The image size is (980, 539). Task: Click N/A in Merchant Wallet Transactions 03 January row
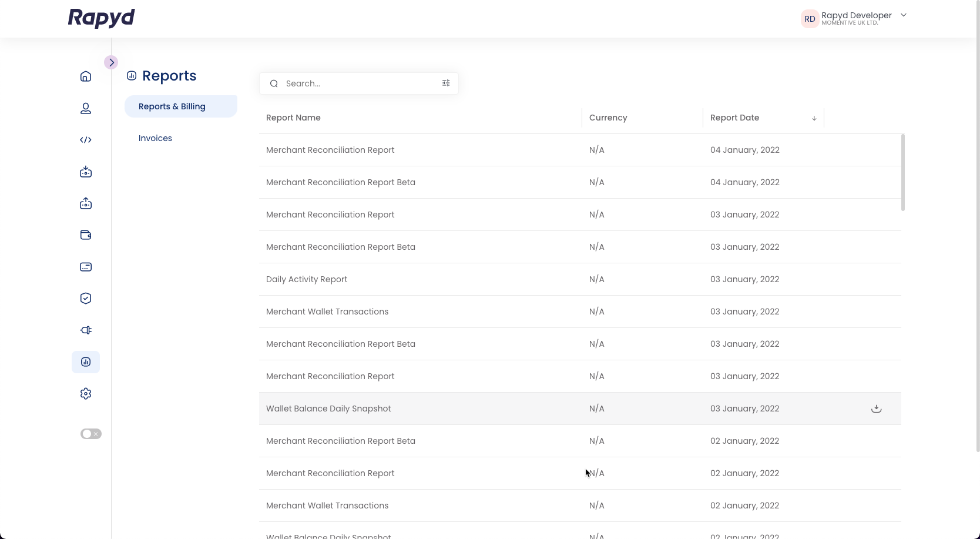(596, 312)
